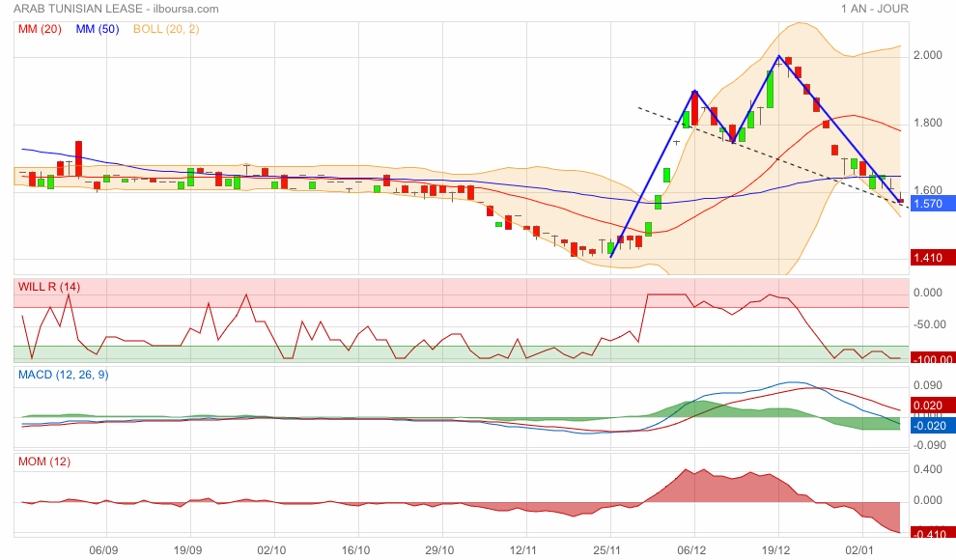Click the MM (20) legend label
Image resolution: width=956 pixels, height=560 pixels.
click(x=40, y=29)
